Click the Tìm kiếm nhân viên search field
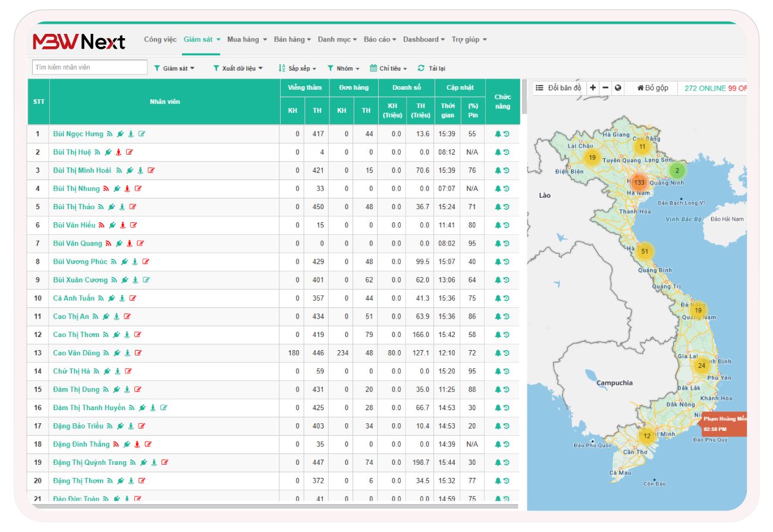 click(90, 68)
